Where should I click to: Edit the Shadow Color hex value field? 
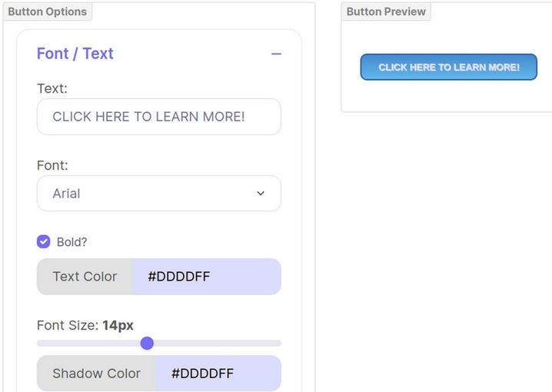pyautogui.click(x=218, y=374)
